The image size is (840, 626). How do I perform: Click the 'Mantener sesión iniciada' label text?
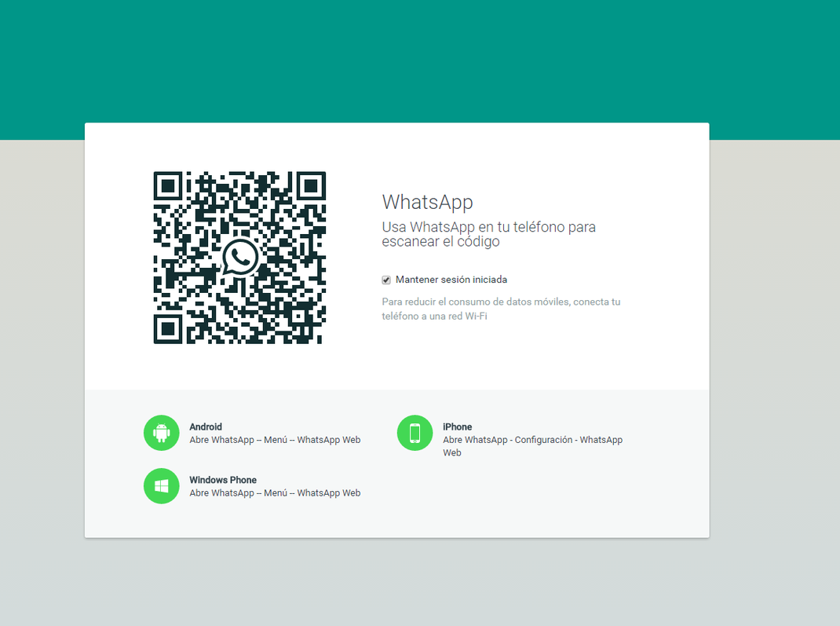451,280
